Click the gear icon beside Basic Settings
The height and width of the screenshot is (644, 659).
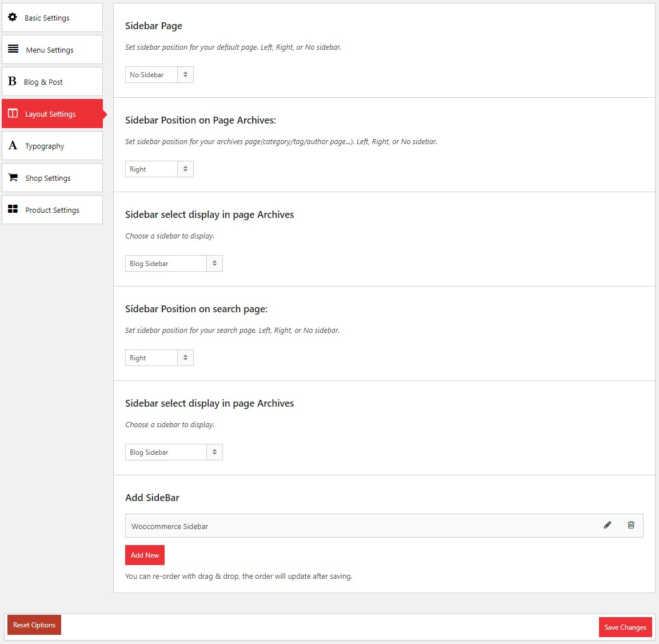click(13, 17)
